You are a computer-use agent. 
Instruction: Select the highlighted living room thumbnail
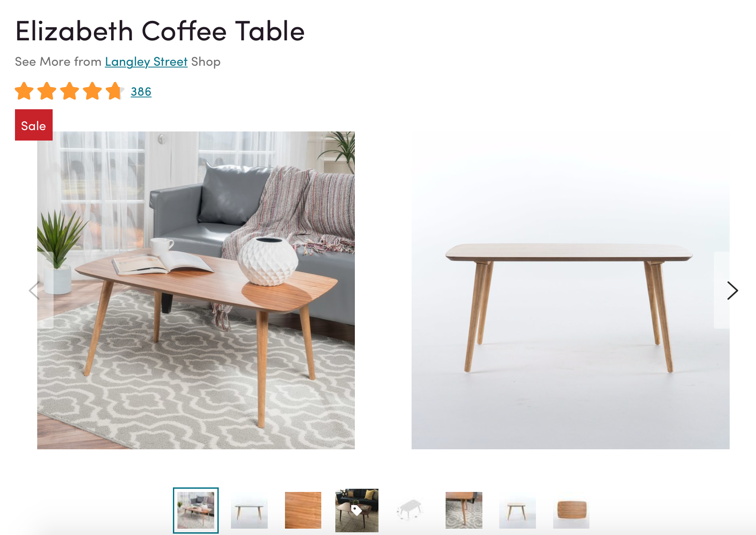(x=196, y=511)
